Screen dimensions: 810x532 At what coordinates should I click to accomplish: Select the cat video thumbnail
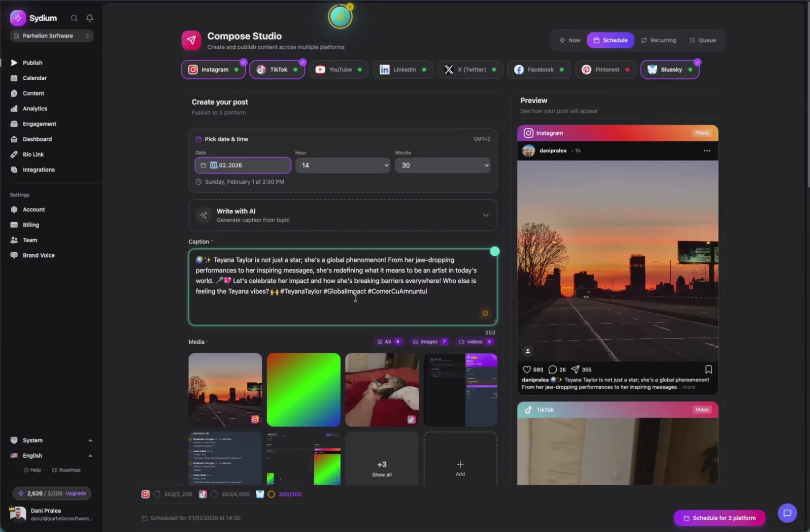tap(382, 390)
